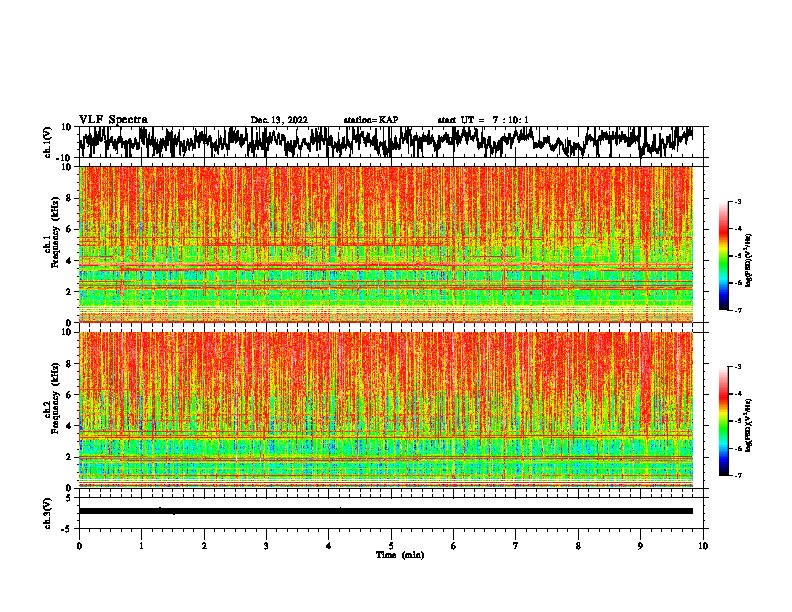Click time-axis tick label "7"
This screenshot has height=612, width=792.
pyautogui.click(x=516, y=546)
